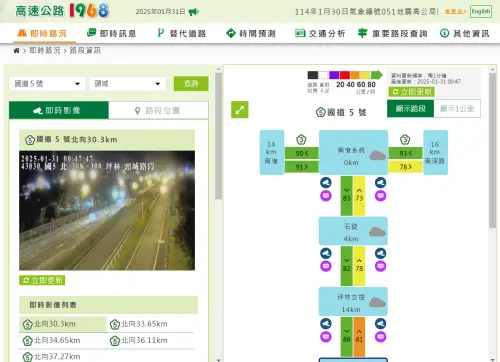This screenshot has width=500, height=362.
Task: Open right message icon below 坪林交控
Action: [380, 337]
